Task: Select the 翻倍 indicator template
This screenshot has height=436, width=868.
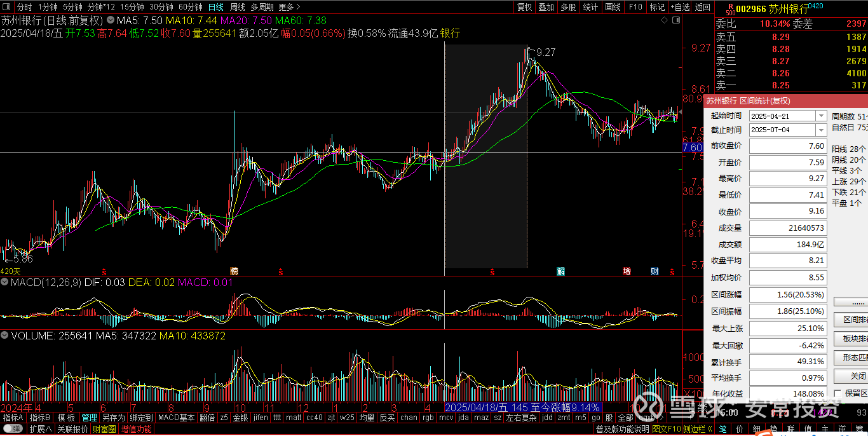Action: click(207, 418)
